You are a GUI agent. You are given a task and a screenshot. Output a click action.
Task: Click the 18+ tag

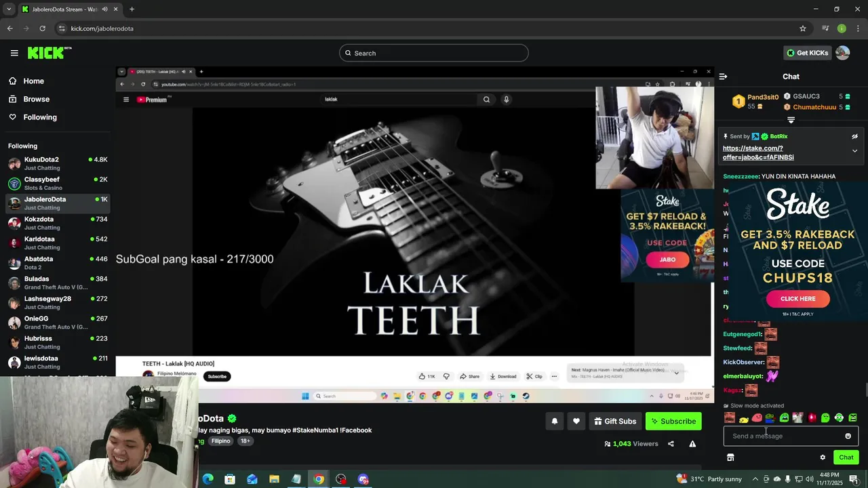pos(245,441)
